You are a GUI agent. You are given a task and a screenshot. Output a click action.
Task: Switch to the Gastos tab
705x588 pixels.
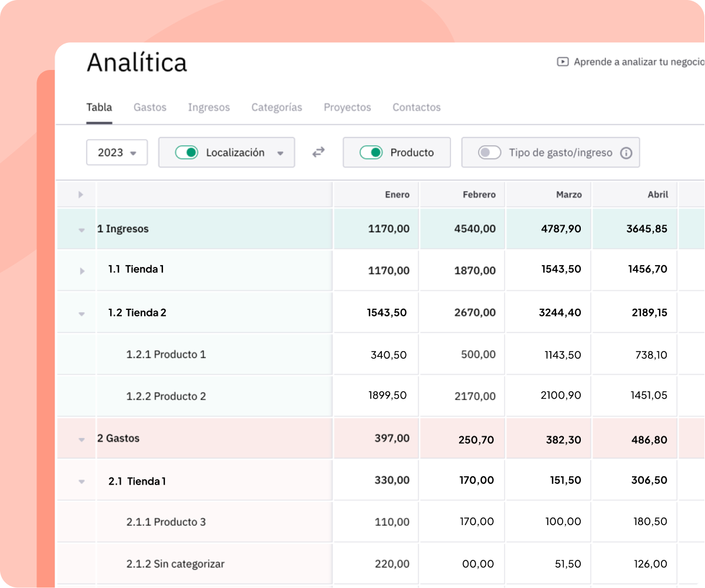coord(150,108)
